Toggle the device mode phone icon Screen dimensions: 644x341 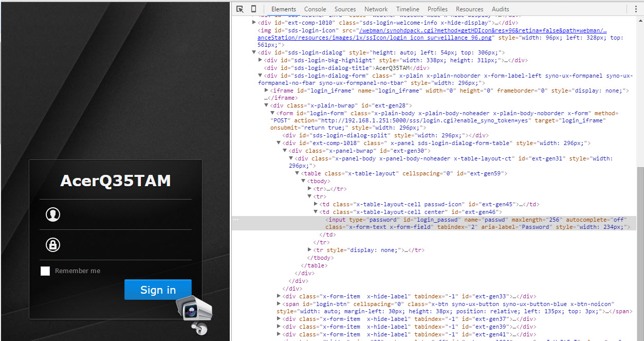coord(253,9)
